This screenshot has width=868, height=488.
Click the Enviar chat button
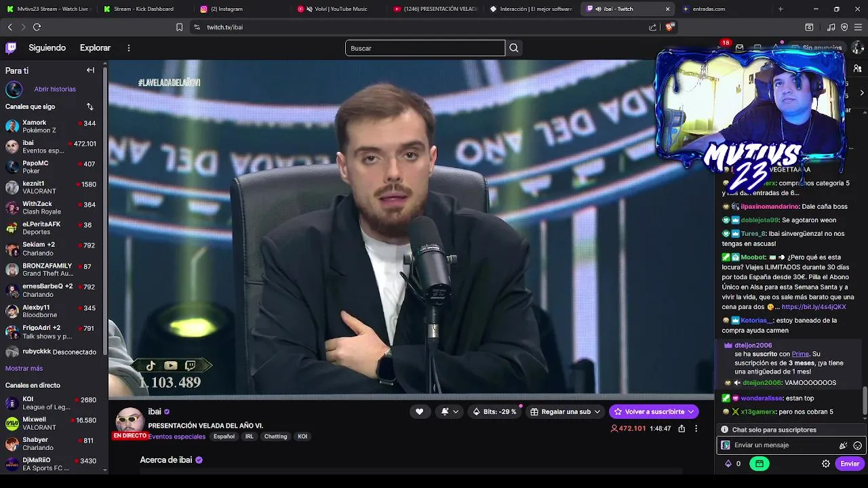point(850,464)
